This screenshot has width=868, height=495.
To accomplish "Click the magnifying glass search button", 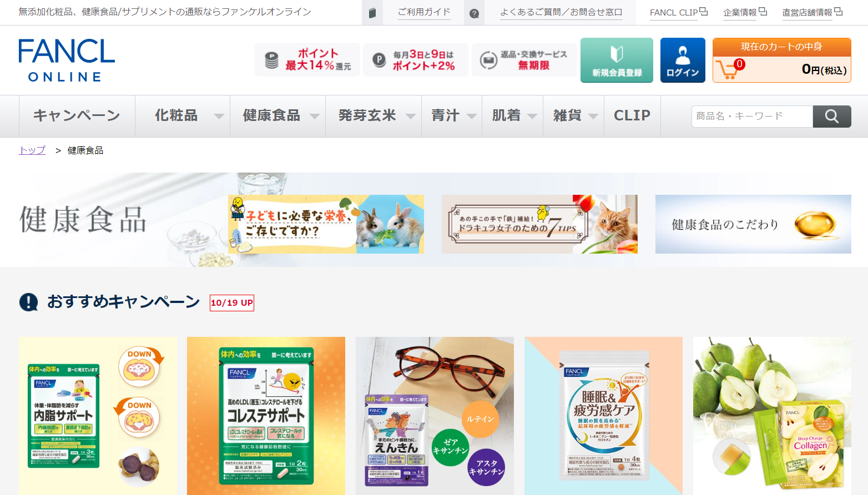I will tap(831, 116).
